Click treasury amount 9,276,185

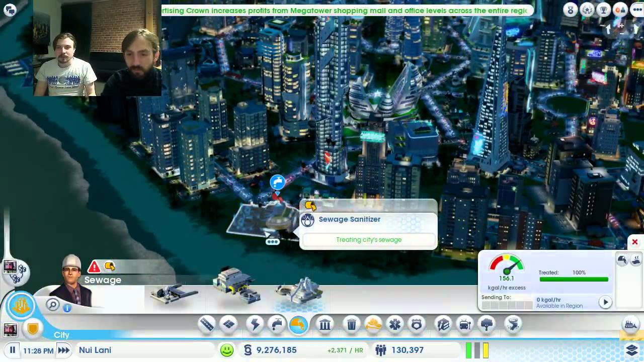click(x=276, y=350)
